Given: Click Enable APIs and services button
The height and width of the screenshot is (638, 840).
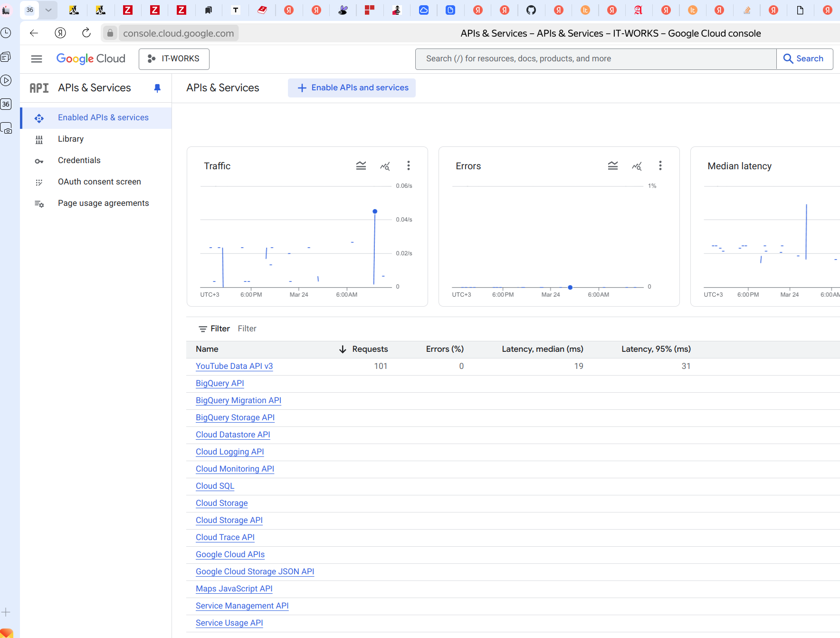Looking at the screenshot, I should pyautogui.click(x=352, y=88).
